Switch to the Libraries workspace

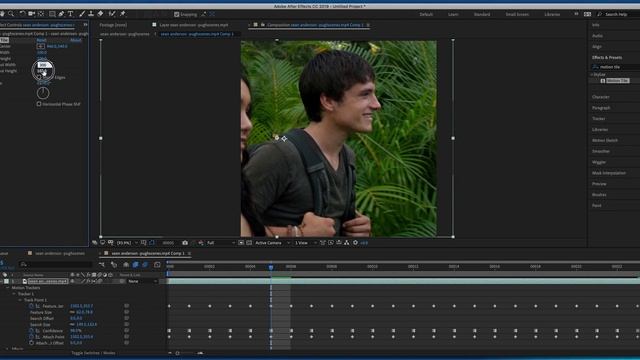(x=552, y=14)
